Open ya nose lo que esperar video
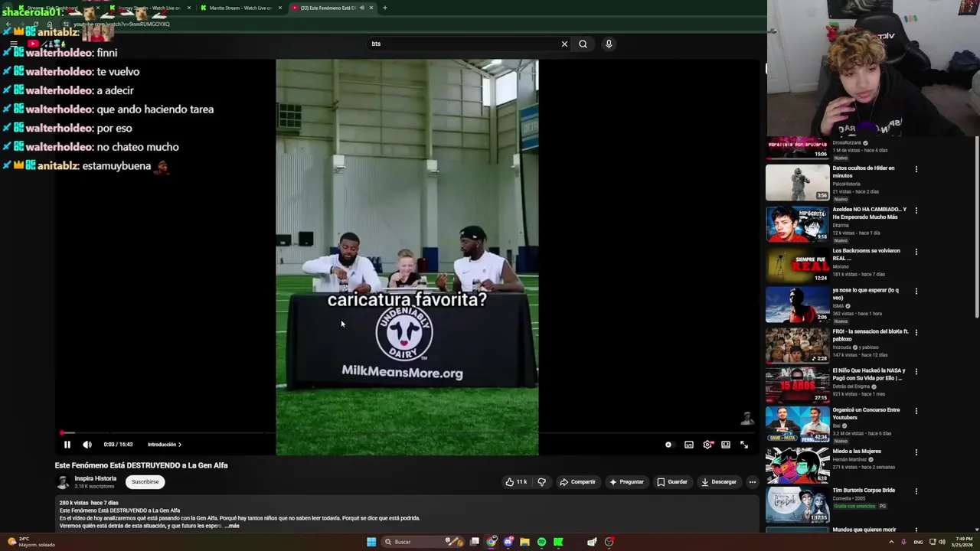 click(x=797, y=305)
